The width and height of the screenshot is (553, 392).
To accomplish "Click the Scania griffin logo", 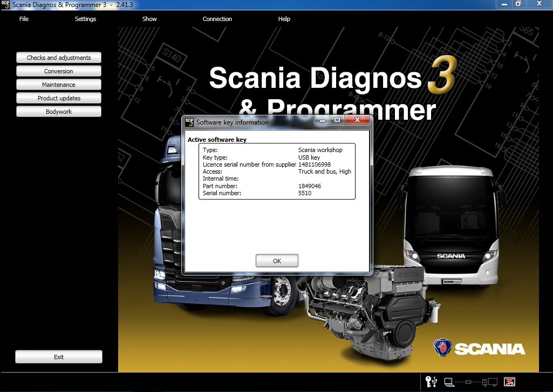I will tap(442, 348).
